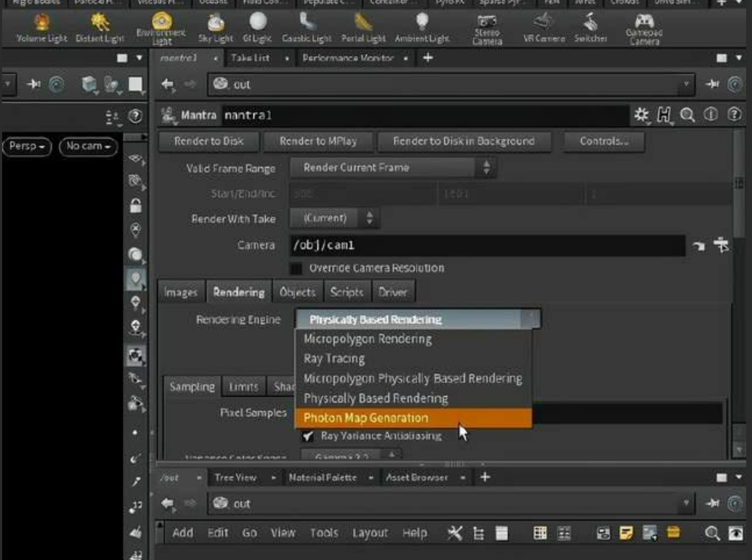Open the parameter gear settings menu
The height and width of the screenshot is (560, 752).
tap(642, 115)
